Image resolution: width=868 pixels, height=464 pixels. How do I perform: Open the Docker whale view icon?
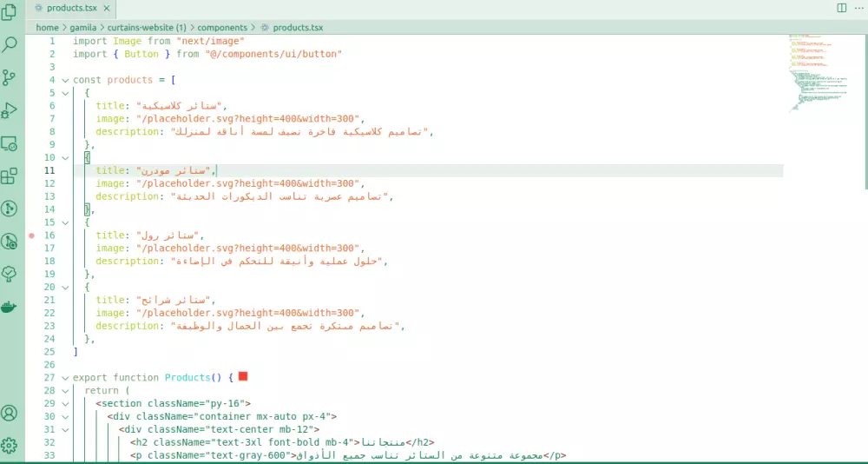9,306
